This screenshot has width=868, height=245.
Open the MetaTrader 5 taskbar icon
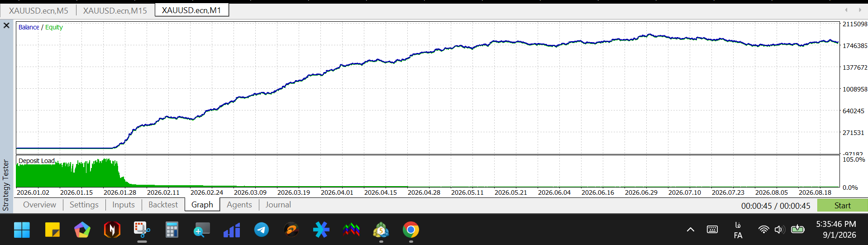[381, 230]
